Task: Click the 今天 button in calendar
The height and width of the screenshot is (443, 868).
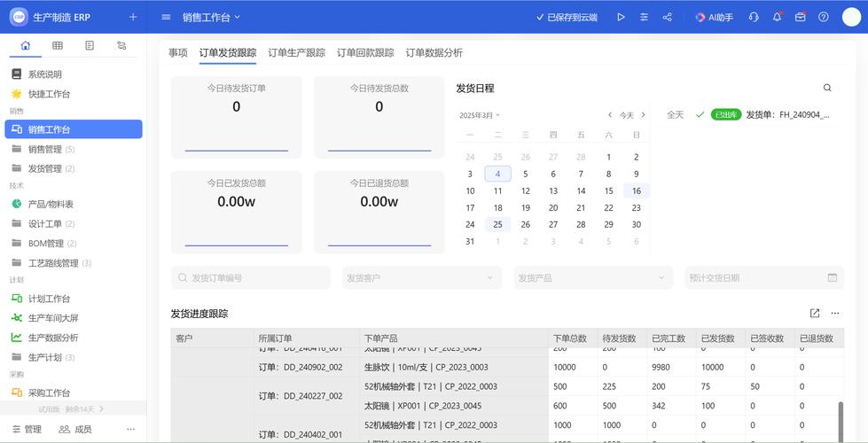Action: click(x=627, y=115)
